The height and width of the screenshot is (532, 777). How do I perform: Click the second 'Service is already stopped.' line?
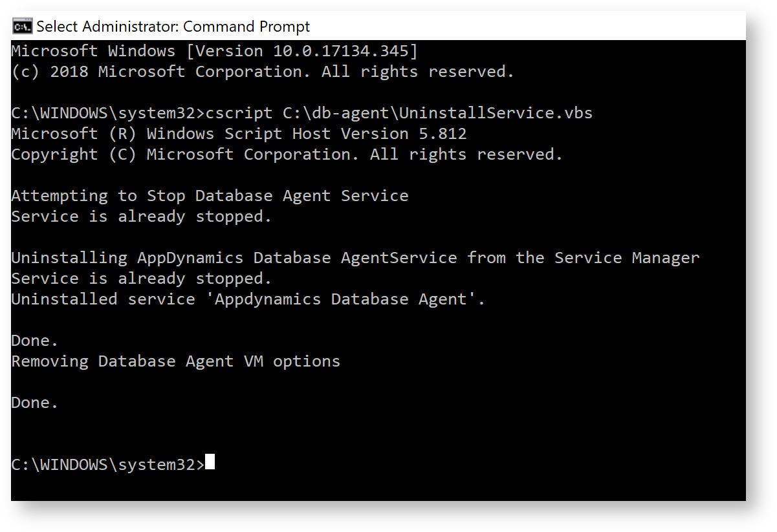(142, 279)
